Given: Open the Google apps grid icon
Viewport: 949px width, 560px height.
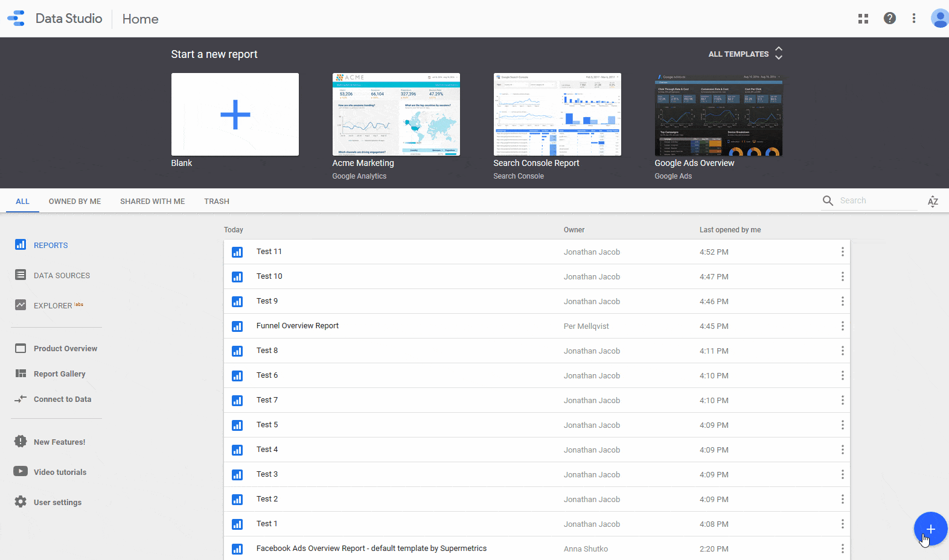Looking at the screenshot, I should [x=863, y=19].
